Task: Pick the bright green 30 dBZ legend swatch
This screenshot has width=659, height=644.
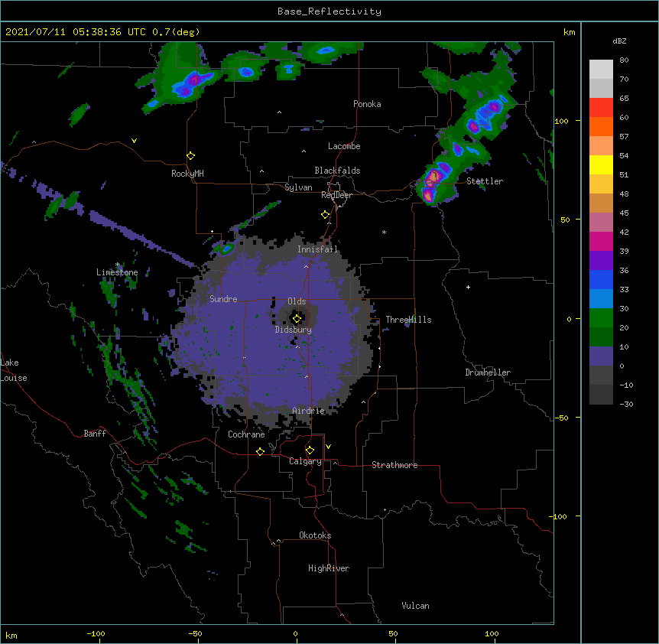Action: (601, 318)
